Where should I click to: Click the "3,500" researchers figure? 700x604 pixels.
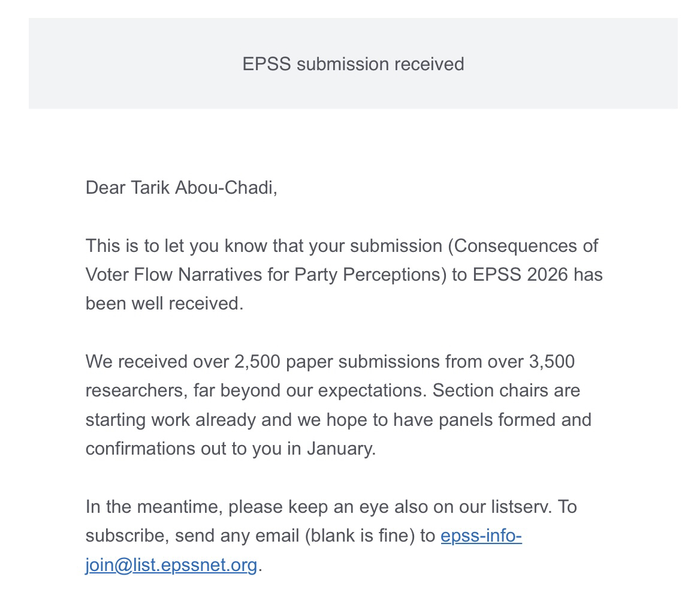pyautogui.click(x=551, y=362)
